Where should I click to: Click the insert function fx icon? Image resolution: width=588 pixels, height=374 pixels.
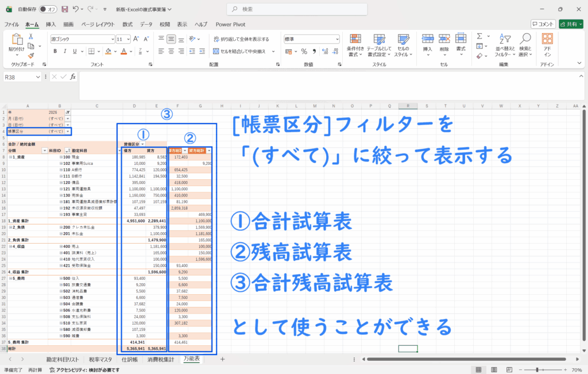[72, 77]
